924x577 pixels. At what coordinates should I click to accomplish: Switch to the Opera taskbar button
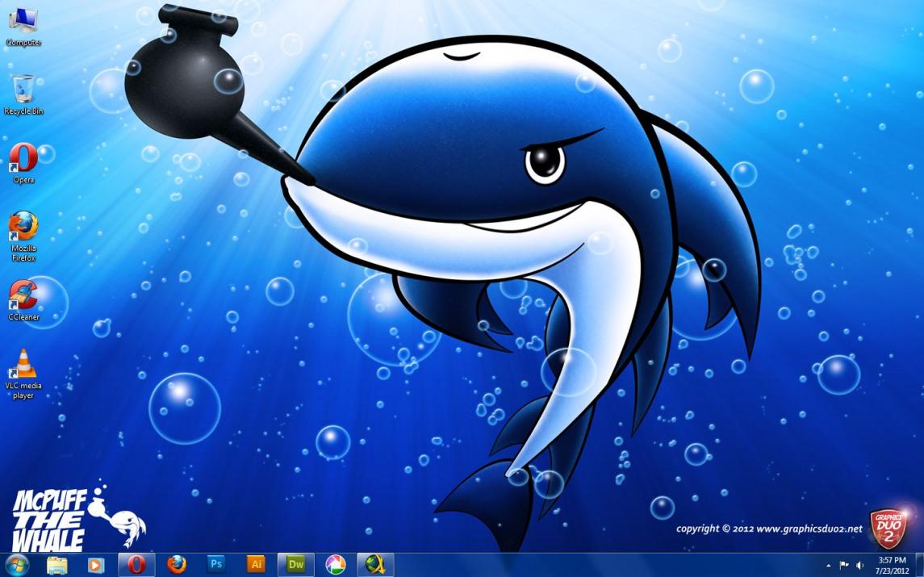(136, 565)
